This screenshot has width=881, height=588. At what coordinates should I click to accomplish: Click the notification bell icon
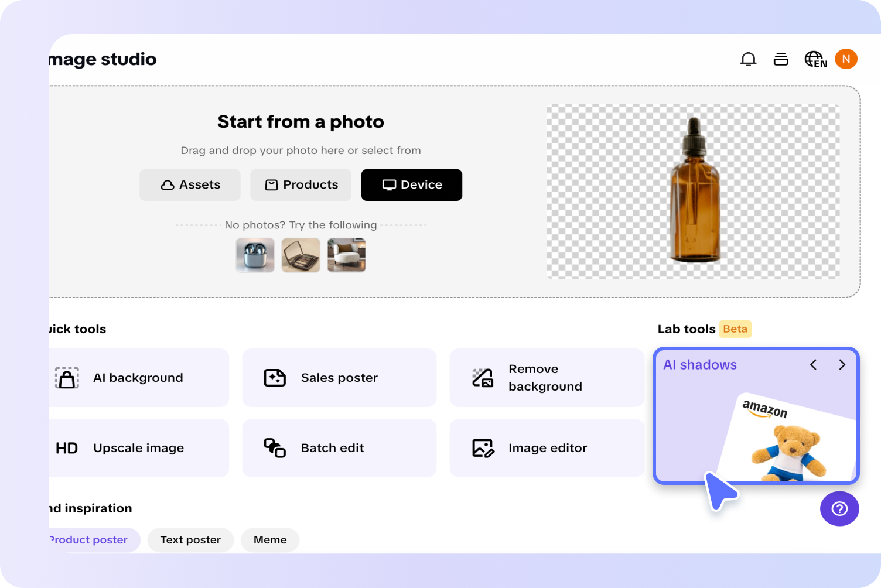pyautogui.click(x=747, y=59)
